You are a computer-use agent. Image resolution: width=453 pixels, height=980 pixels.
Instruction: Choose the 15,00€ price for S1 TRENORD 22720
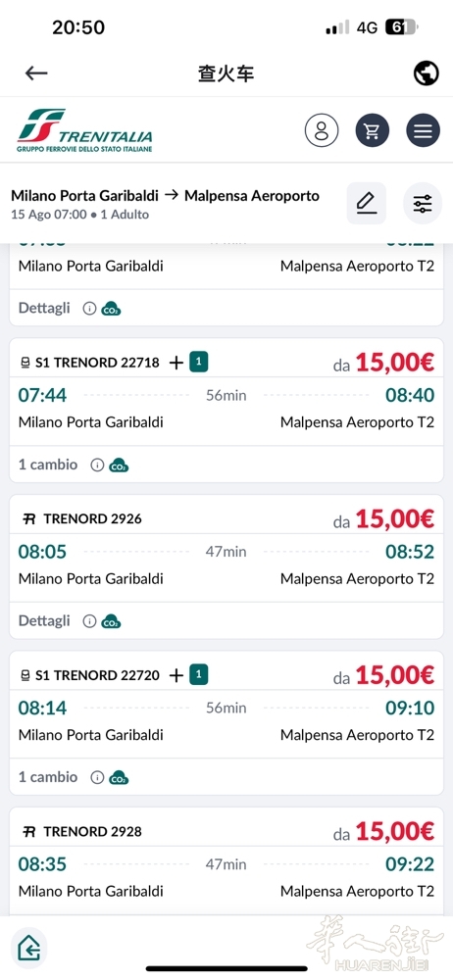(383, 675)
